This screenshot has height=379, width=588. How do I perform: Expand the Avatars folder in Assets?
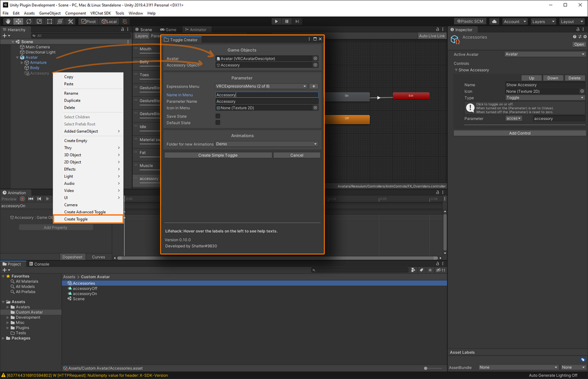point(8,307)
